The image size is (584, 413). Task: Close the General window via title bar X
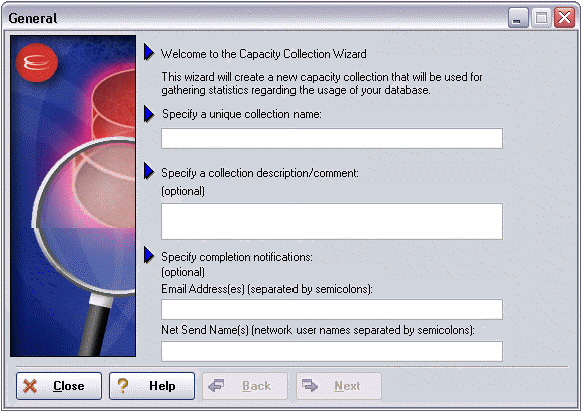coord(564,18)
